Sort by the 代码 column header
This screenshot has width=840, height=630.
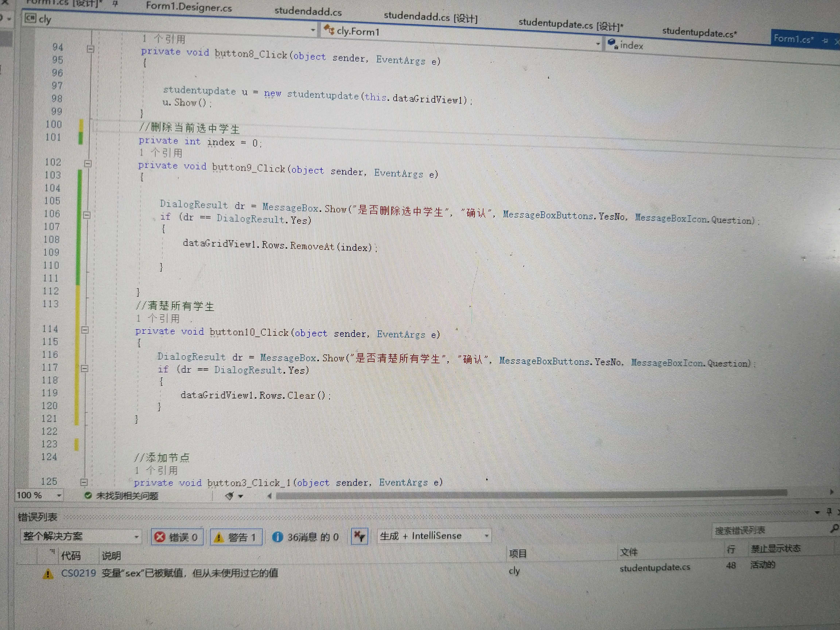pos(71,556)
